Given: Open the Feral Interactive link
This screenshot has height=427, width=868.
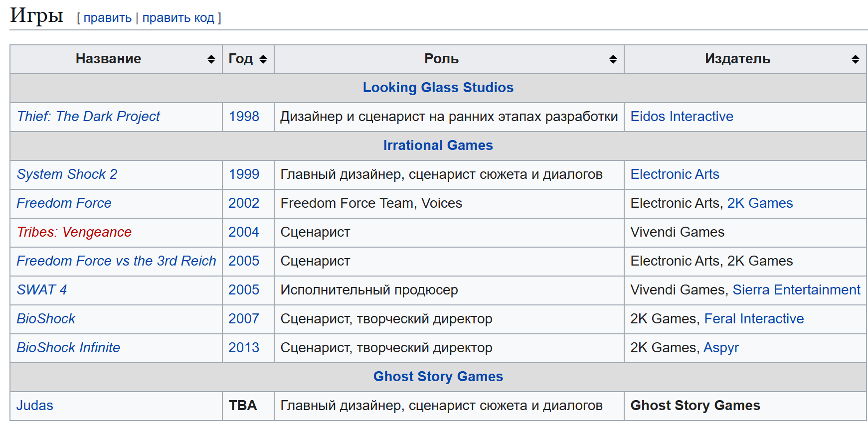Looking at the screenshot, I should tap(754, 319).
